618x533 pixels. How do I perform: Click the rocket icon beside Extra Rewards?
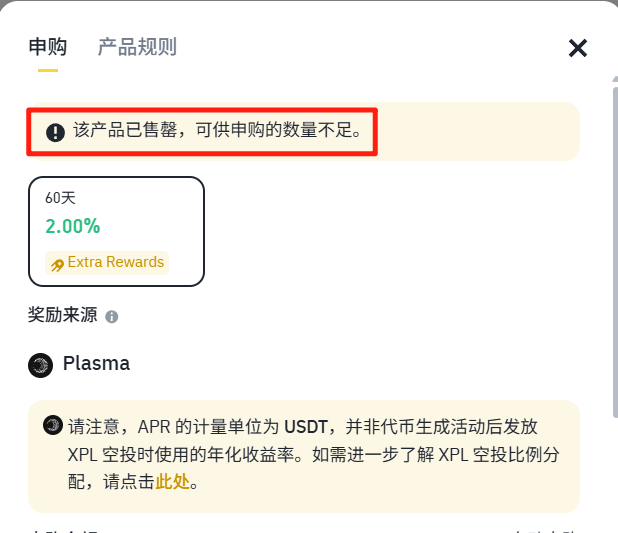tap(57, 263)
